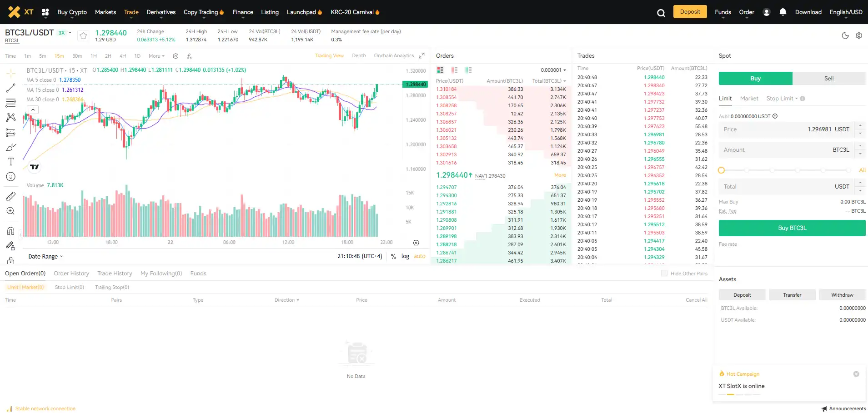This screenshot has height=413, width=868.
Task: Select the horizontal lines Fib tool
Action: click(x=11, y=103)
